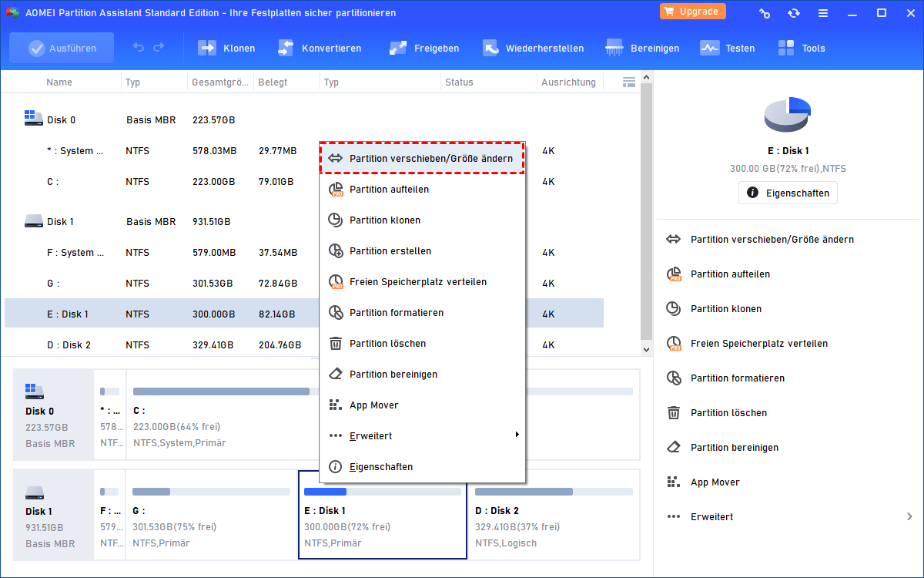Open the Testen toolbar menu

click(727, 48)
